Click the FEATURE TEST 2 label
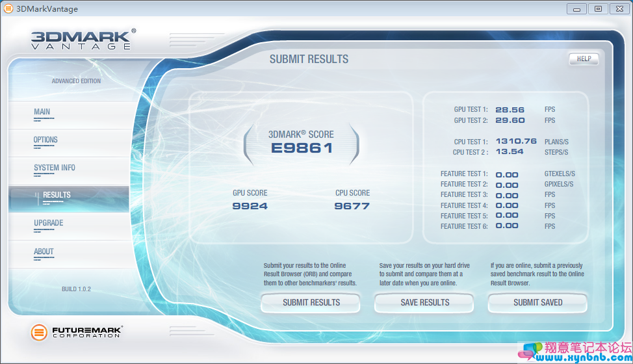The image size is (633, 364). click(464, 185)
